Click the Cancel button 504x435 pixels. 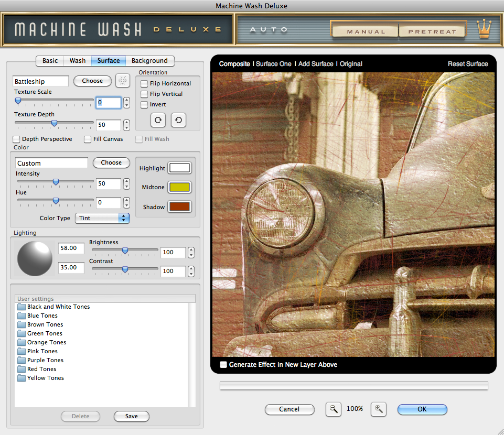(x=289, y=409)
